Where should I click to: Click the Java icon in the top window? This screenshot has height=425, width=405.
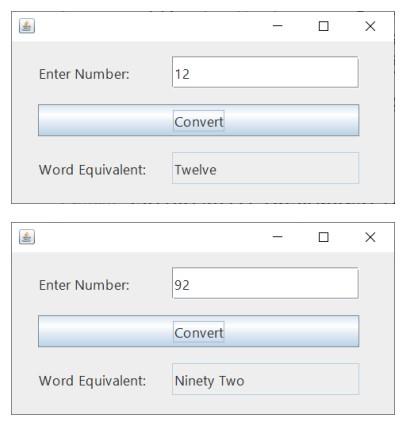[27, 26]
